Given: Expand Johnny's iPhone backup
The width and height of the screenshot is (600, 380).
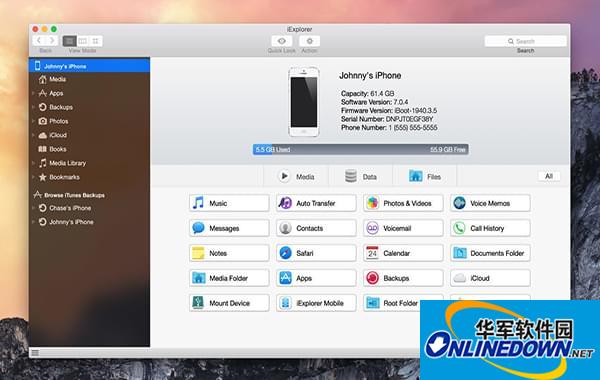Looking at the screenshot, I should (33, 222).
